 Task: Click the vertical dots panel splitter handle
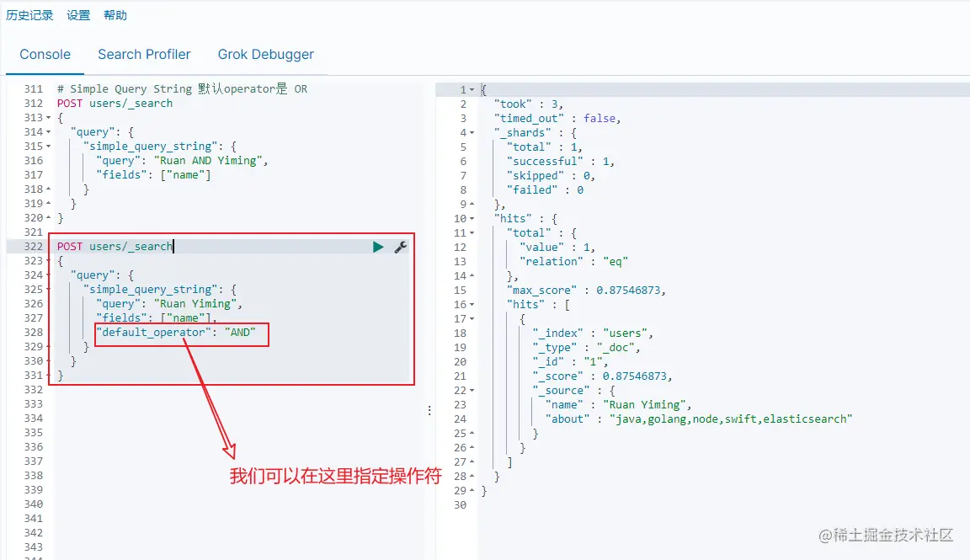point(429,410)
